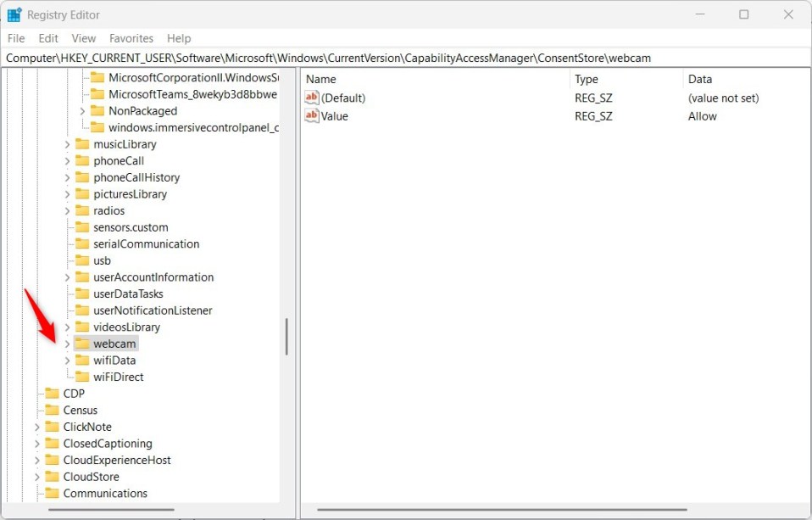Expand the CloudExperienceHost key

pos(37,461)
